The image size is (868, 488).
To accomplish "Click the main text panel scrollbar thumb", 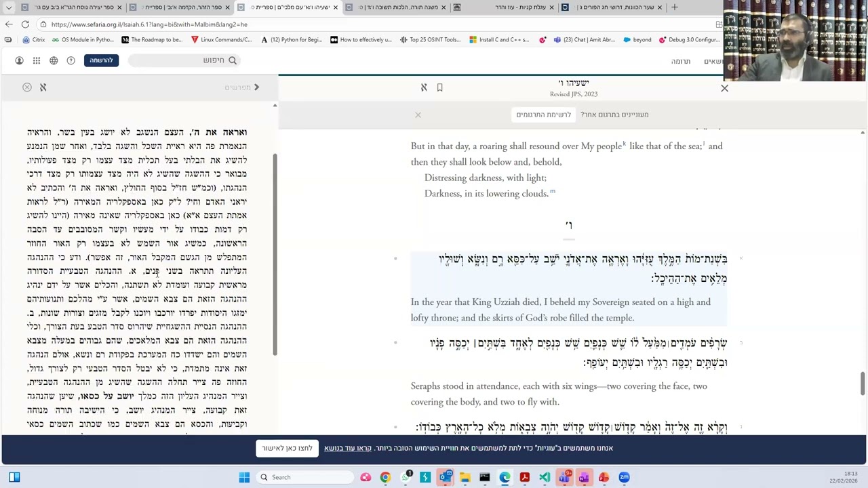I will pyautogui.click(x=863, y=383).
